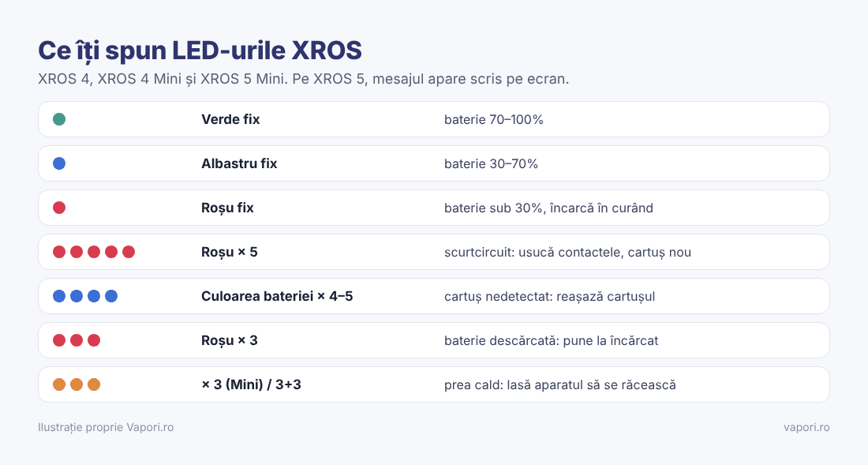This screenshot has height=465, width=868.
Task: Click the 'baterie 30–70%' text
Action: pyautogui.click(x=491, y=164)
